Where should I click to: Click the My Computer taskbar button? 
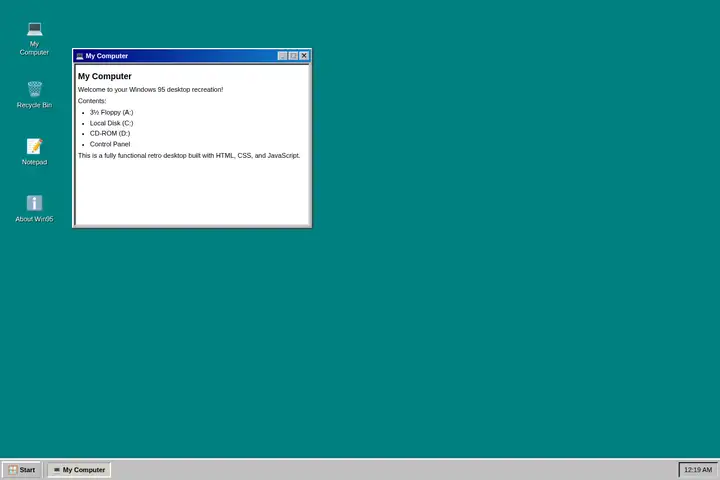coord(79,469)
